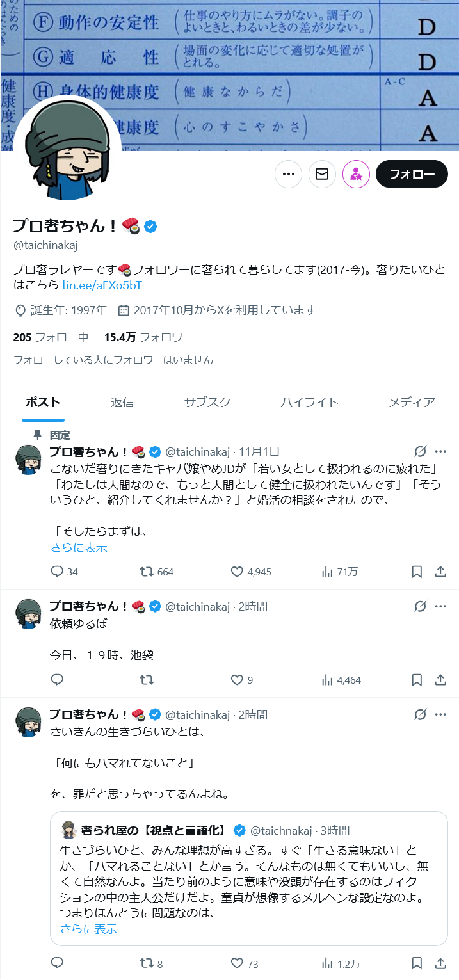Open the message envelope icon on profile
This screenshot has width=459, height=980.
click(322, 174)
